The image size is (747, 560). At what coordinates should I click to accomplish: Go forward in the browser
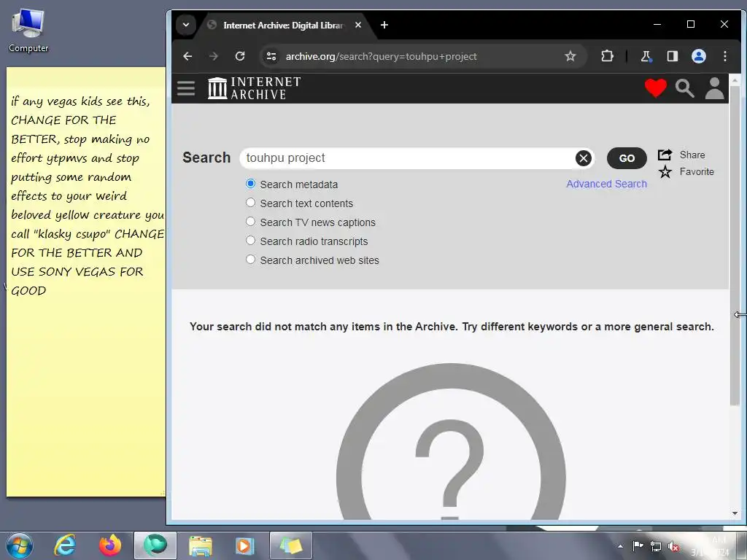coord(214,56)
